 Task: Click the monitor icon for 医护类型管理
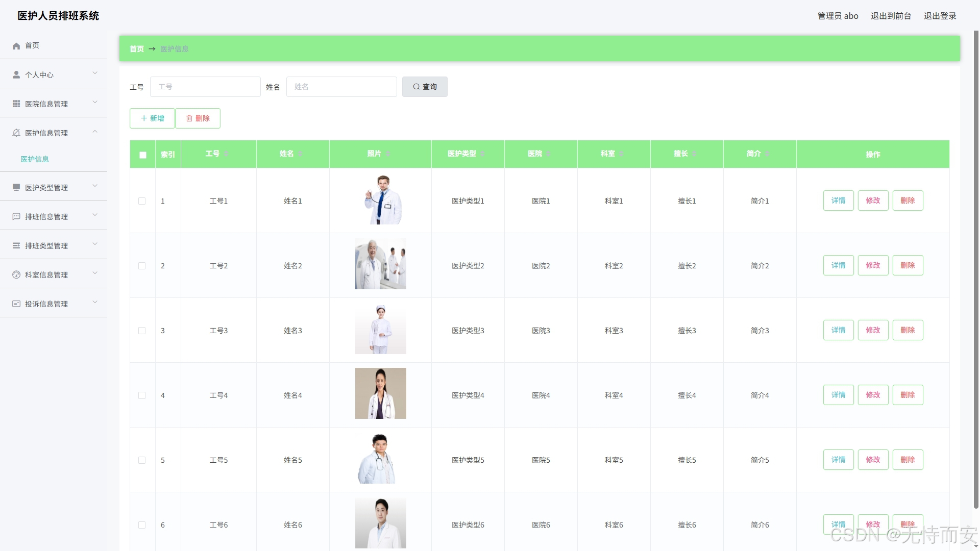tap(16, 187)
